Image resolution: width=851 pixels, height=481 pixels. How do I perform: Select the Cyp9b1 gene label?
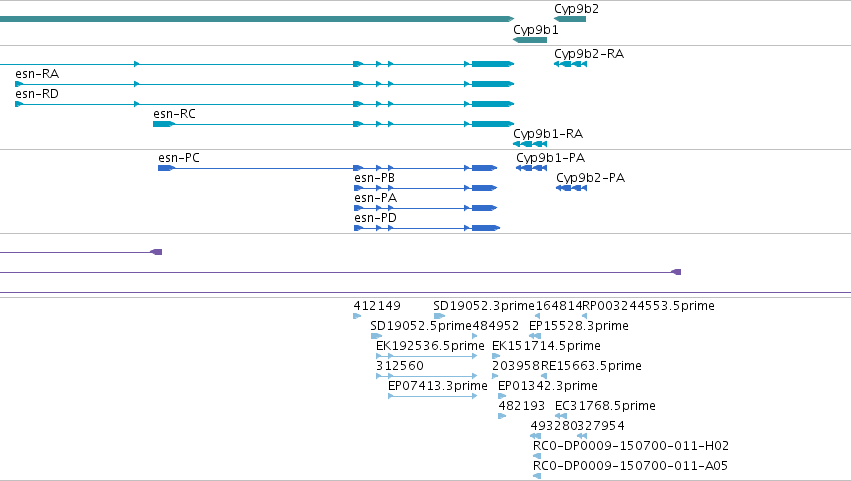(x=536, y=30)
